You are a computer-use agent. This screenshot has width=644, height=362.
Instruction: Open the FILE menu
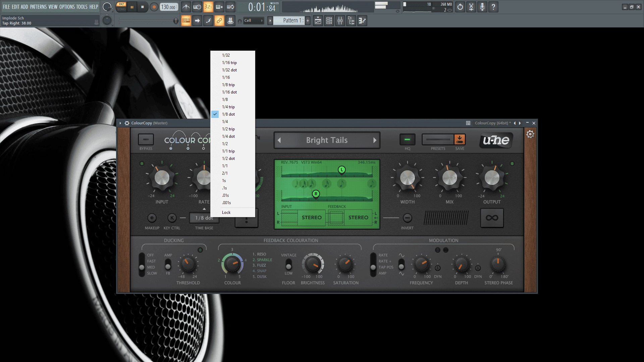(6, 7)
